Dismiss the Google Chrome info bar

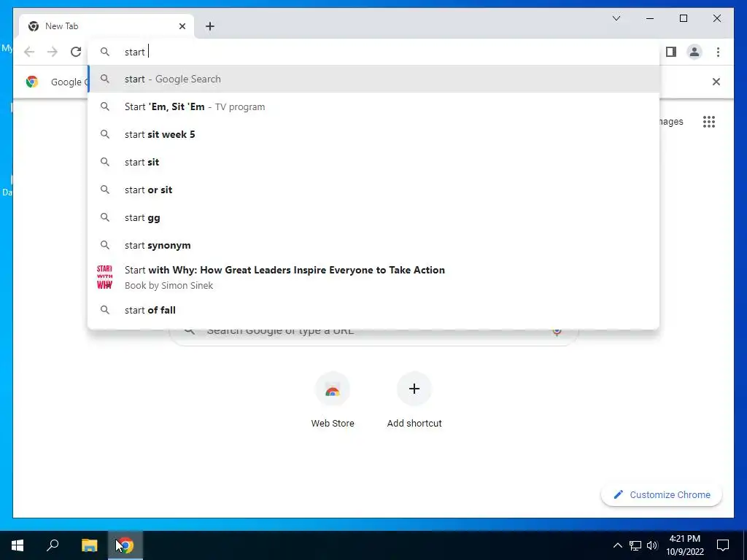point(716,82)
